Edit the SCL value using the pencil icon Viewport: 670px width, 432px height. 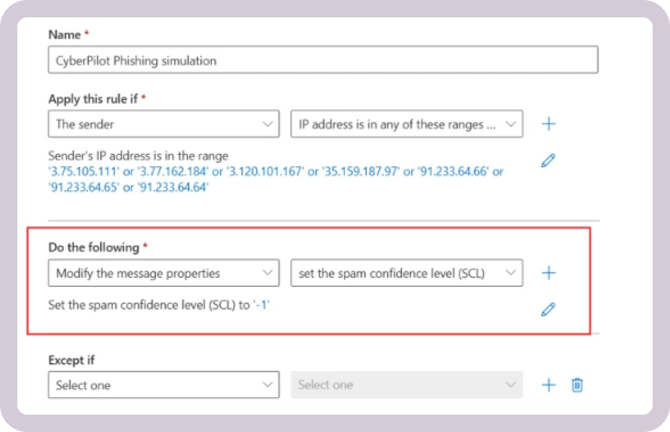[x=548, y=309]
